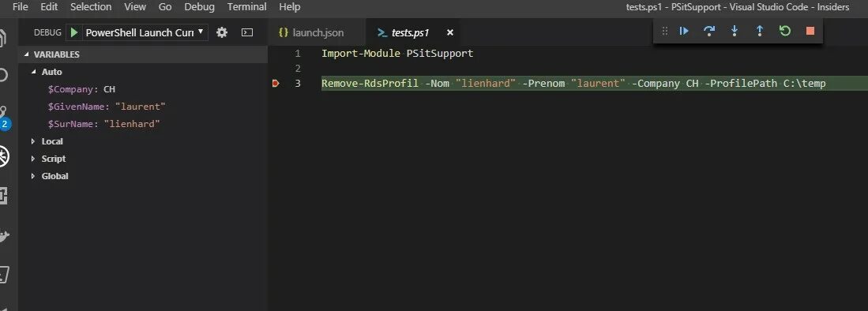Grab the debug toolbar drag handle

click(x=665, y=31)
